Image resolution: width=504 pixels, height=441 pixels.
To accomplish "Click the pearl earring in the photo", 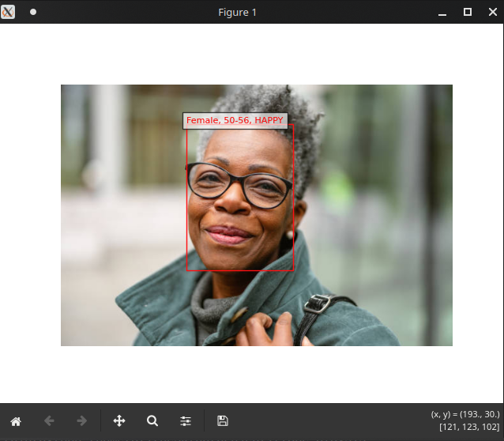I will pos(290,235).
